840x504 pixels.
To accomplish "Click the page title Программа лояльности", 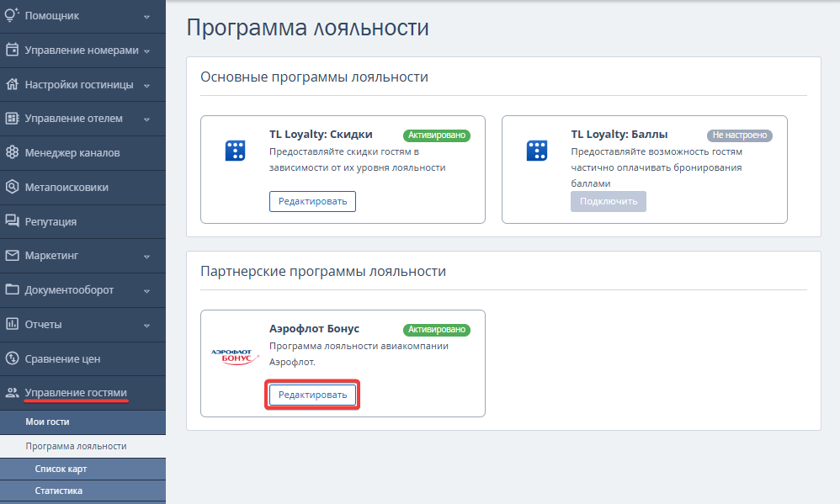I will click(x=307, y=28).
